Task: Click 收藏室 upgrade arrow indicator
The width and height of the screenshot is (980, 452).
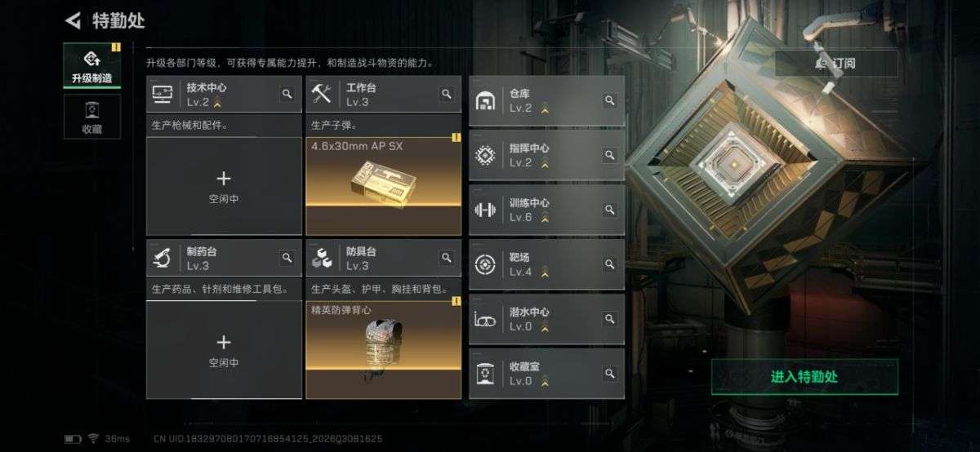Action: pyautogui.click(x=544, y=381)
